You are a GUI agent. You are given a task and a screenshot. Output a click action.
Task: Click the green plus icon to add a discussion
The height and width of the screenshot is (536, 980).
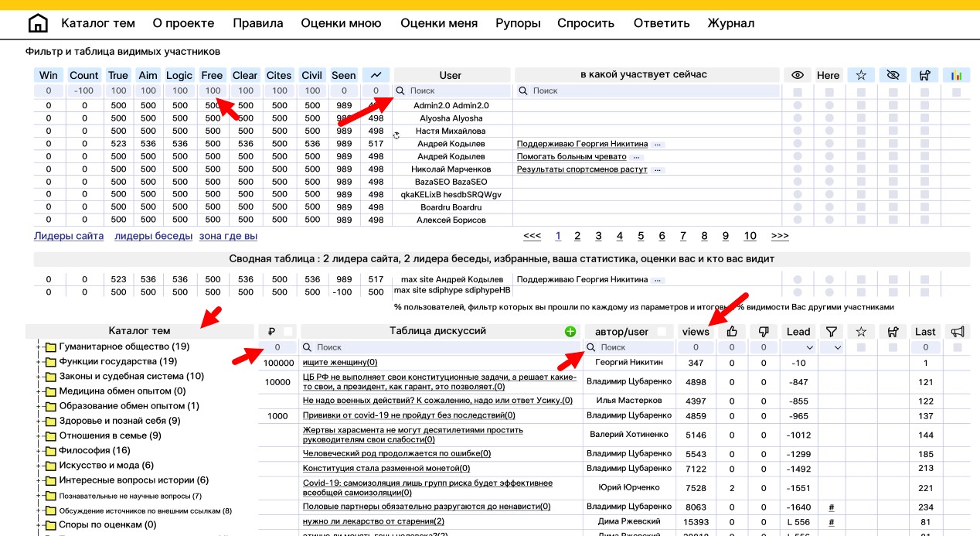click(x=570, y=332)
